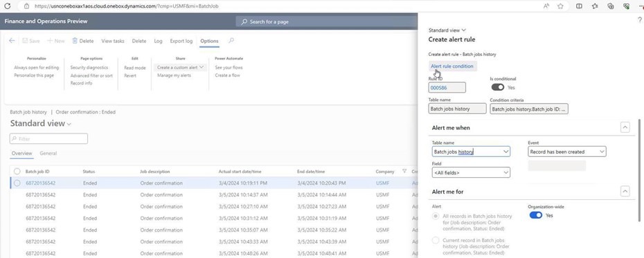Open Security diagnostics
Image resolution: width=644 pixels, height=258 pixels.
click(x=89, y=68)
